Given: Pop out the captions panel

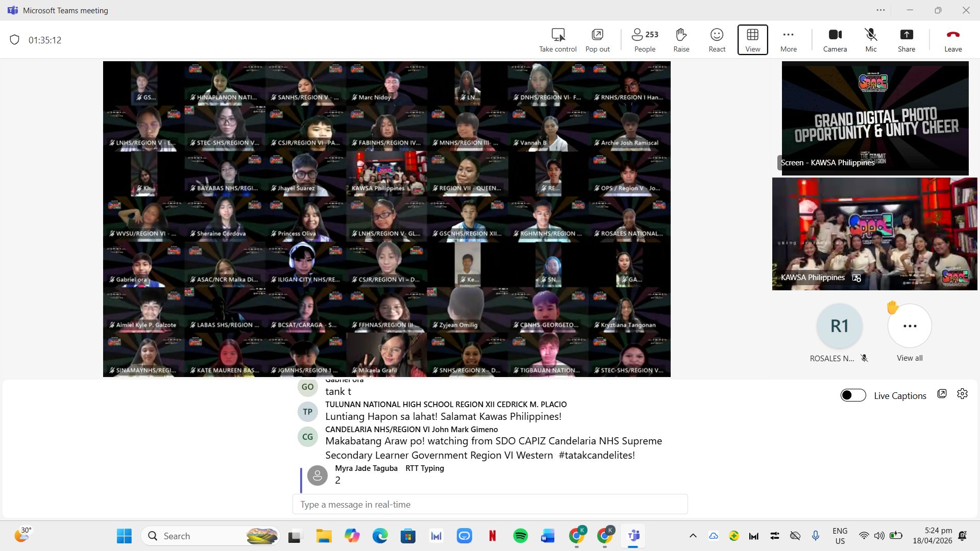Looking at the screenshot, I should point(942,394).
